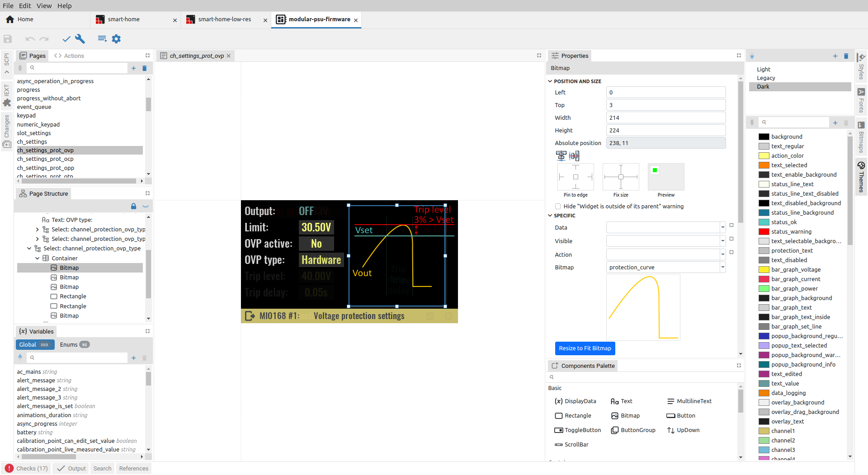
Task: Open the Bitmap protection_curve dropdown
Action: point(722,268)
